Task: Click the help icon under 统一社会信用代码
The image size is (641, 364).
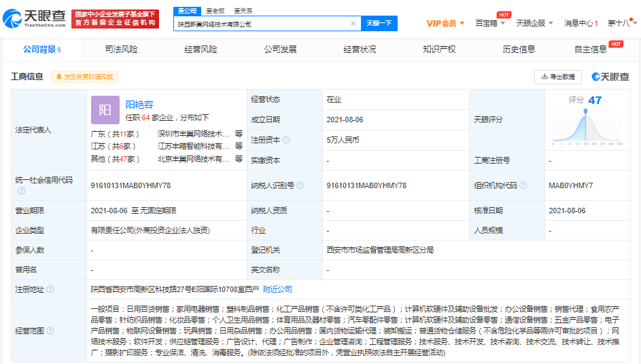Action: 22,191
